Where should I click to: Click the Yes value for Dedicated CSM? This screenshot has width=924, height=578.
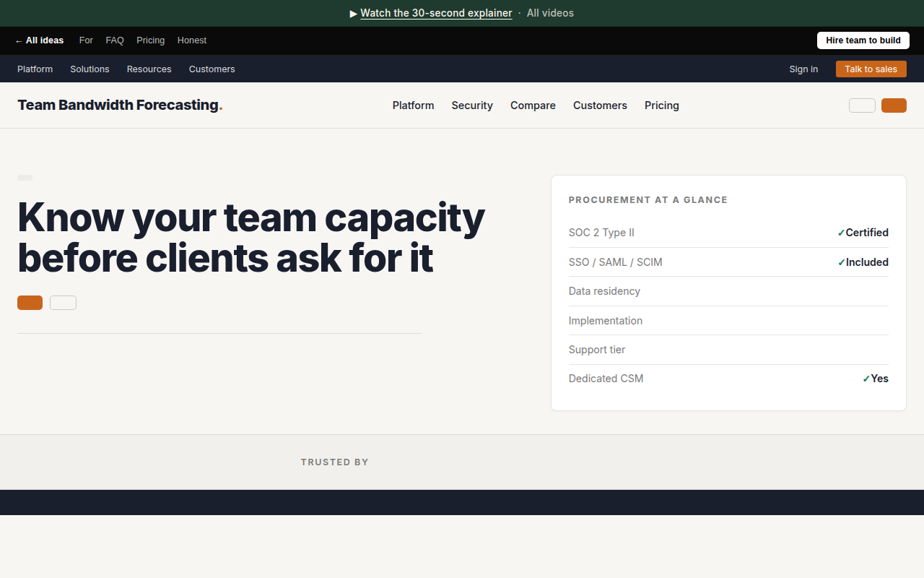click(875, 379)
